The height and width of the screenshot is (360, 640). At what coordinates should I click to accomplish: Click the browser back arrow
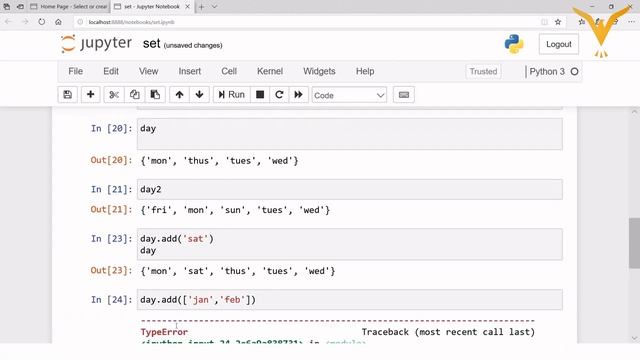tap(8, 22)
